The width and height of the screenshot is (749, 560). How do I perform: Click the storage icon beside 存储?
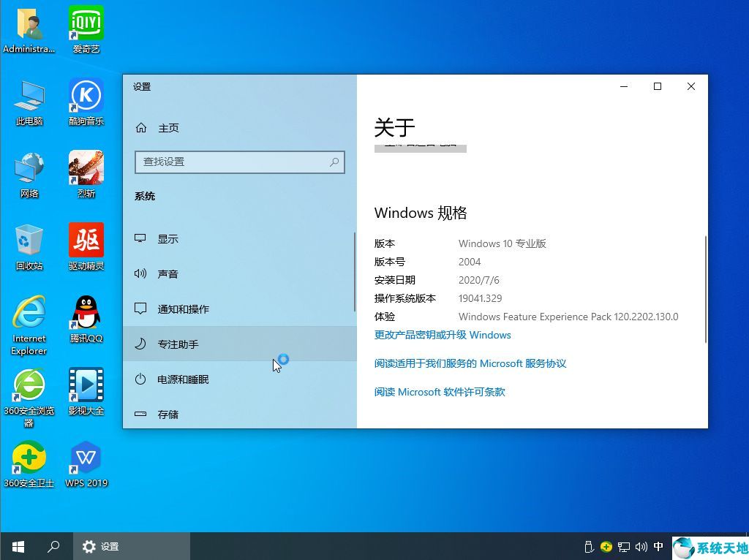pyautogui.click(x=140, y=414)
